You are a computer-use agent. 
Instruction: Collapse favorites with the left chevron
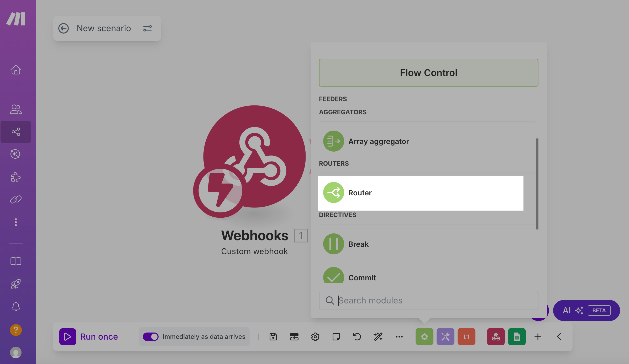pos(559,337)
